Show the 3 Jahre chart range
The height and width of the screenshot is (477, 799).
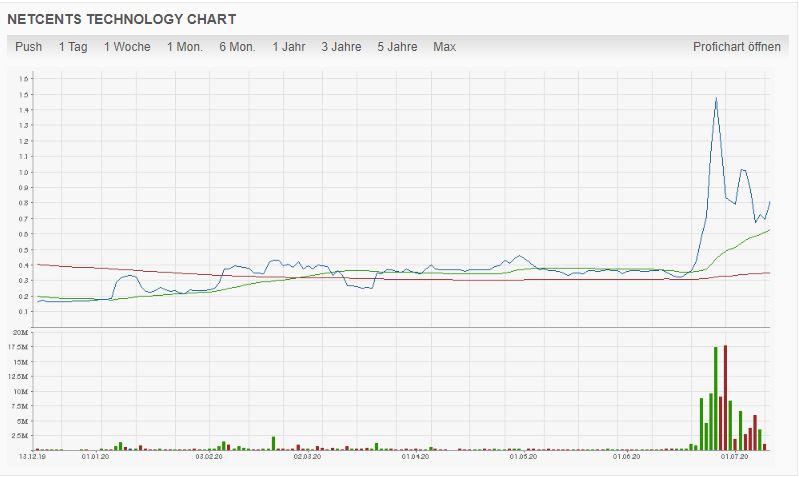(x=341, y=47)
